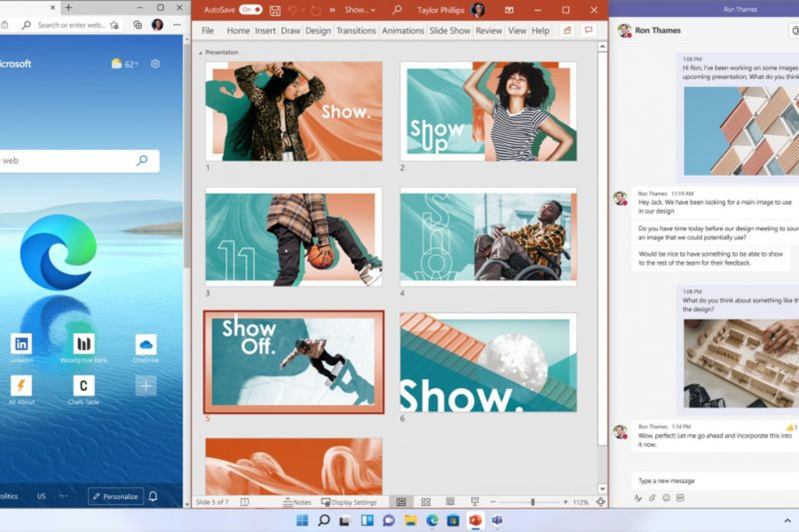
Task: Toggle the Comments pane
Action: pos(588,31)
